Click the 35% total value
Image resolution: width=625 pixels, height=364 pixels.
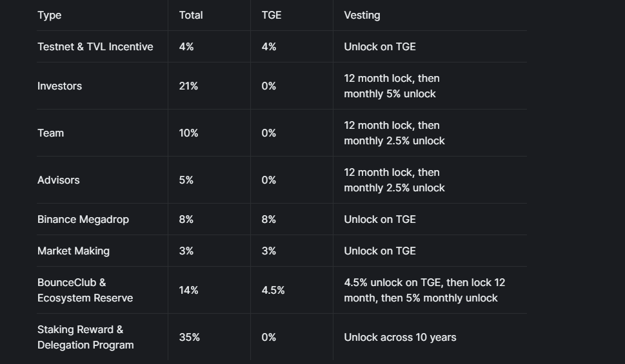(189, 337)
